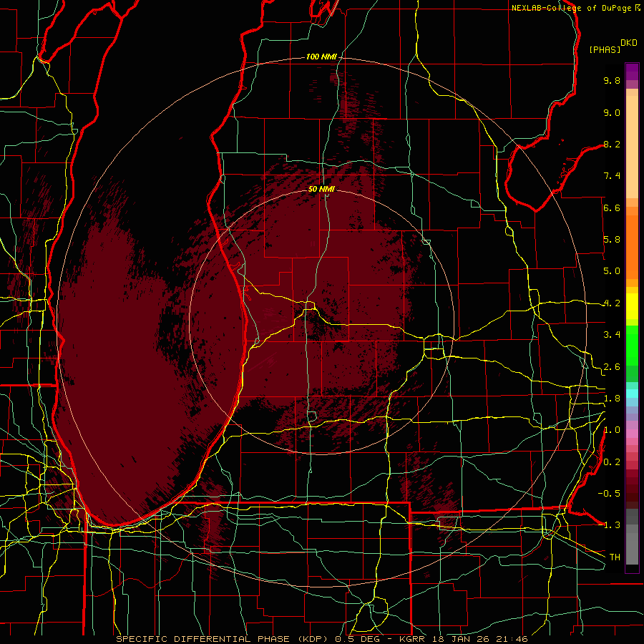Select the 9.8 color scale value

[x=612, y=80]
